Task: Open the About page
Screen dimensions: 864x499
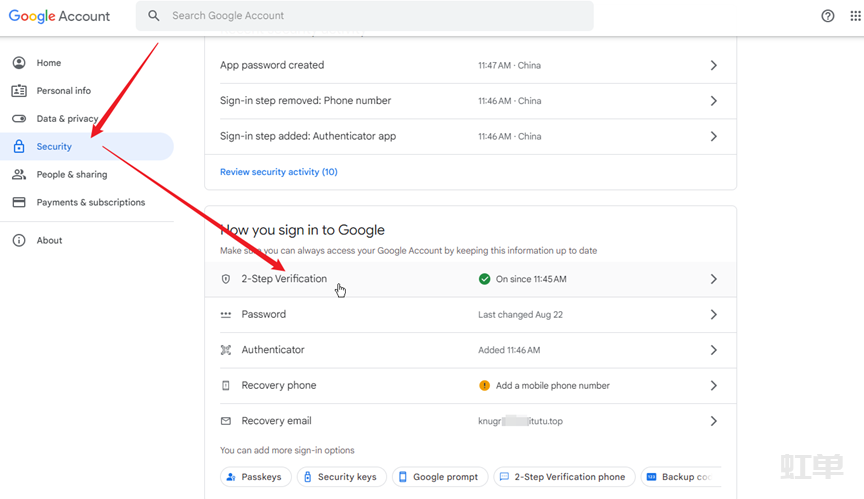Action: [x=87, y=240]
